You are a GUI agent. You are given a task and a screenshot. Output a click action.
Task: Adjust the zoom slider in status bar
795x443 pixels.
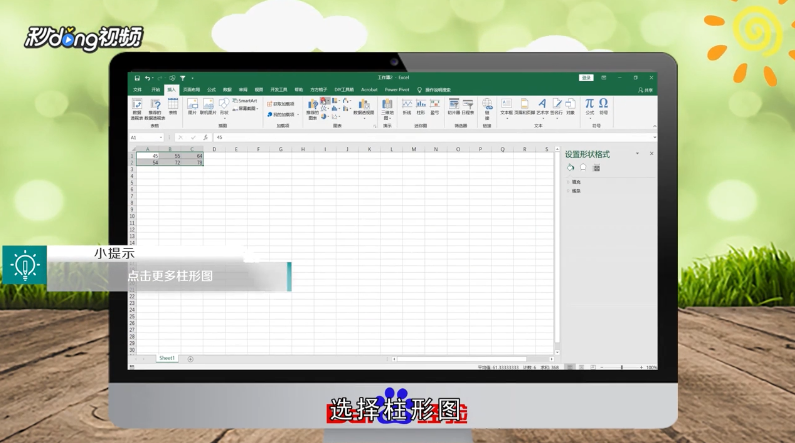pos(622,367)
